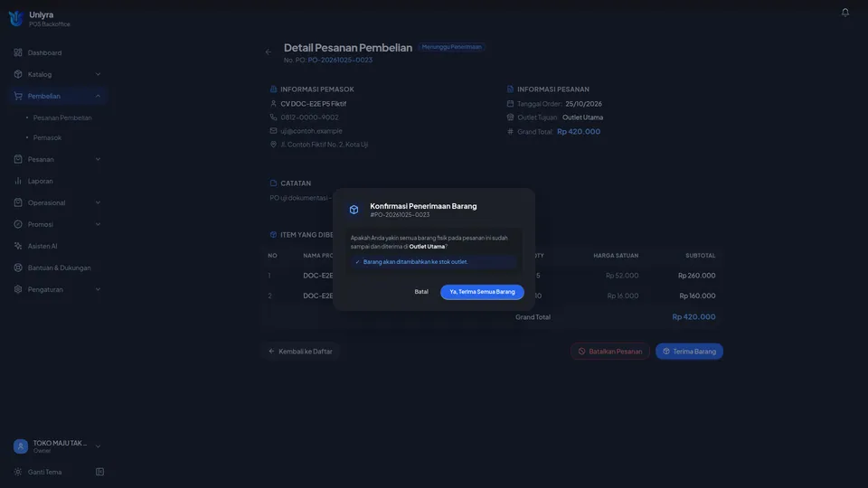
Task: Click the Katalog box icon
Action: [18, 74]
